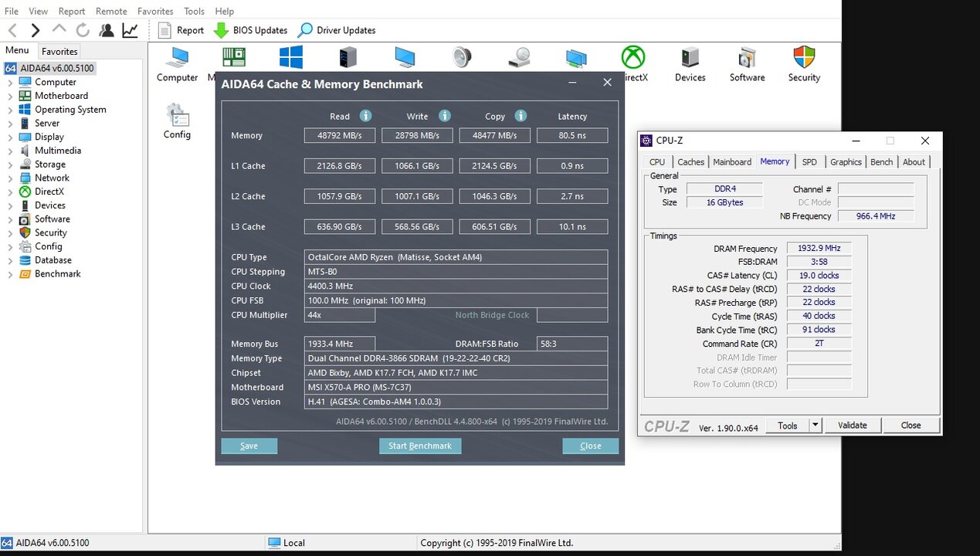The height and width of the screenshot is (556, 980).
Task: Open the File menu
Action: click(12, 12)
